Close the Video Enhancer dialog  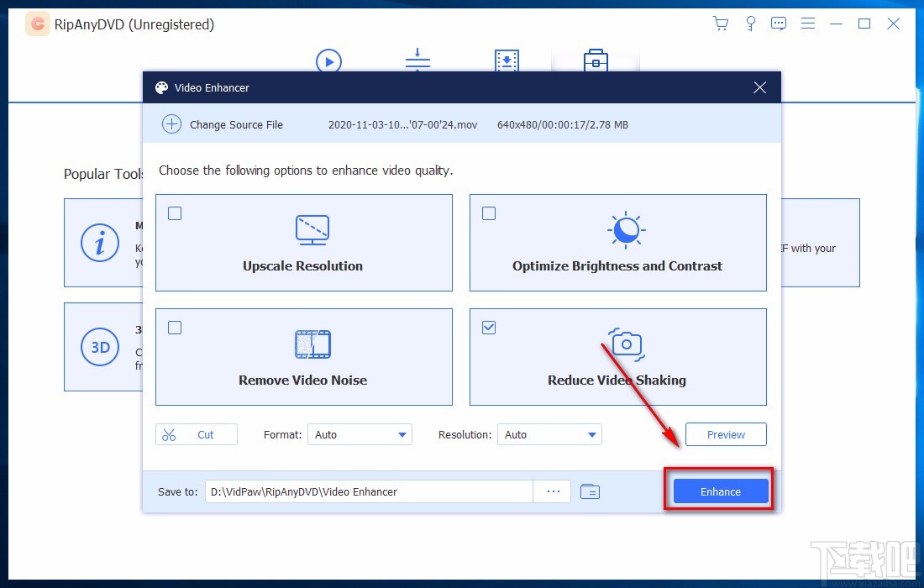759,88
